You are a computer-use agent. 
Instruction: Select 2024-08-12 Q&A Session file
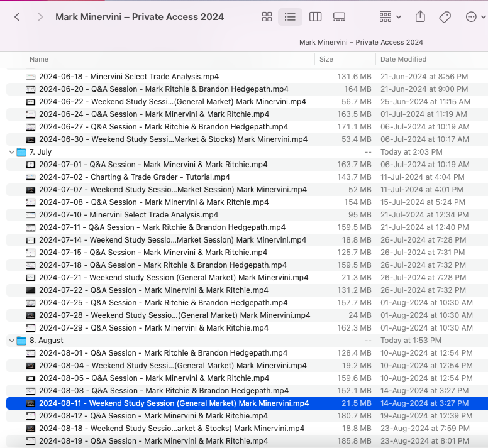point(153,416)
